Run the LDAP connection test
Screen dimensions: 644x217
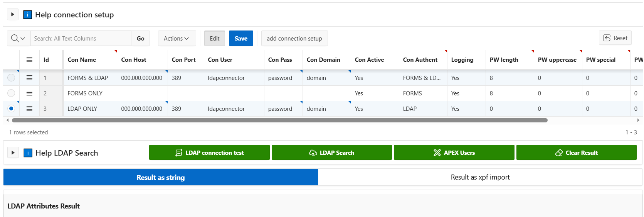tap(209, 153)
